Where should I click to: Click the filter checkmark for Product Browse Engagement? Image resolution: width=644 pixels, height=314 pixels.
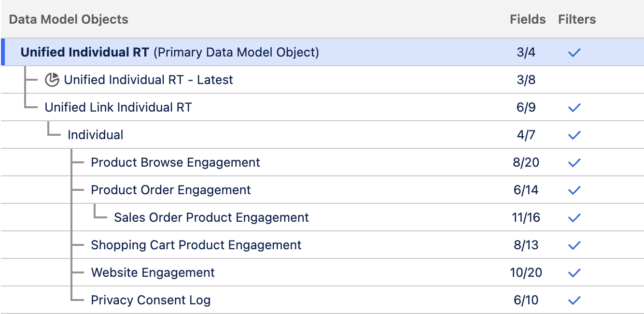point(574,162)
